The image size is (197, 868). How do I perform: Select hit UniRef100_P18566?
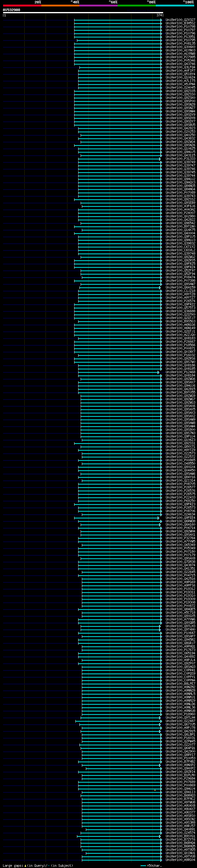[x=180, y=345]
